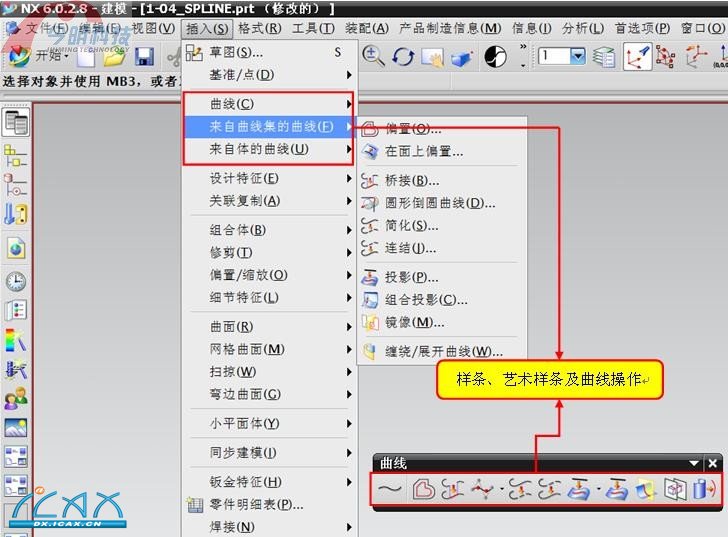Click the black-white shaded display icon
Screen dimensions: 728x537
point(495,57)
